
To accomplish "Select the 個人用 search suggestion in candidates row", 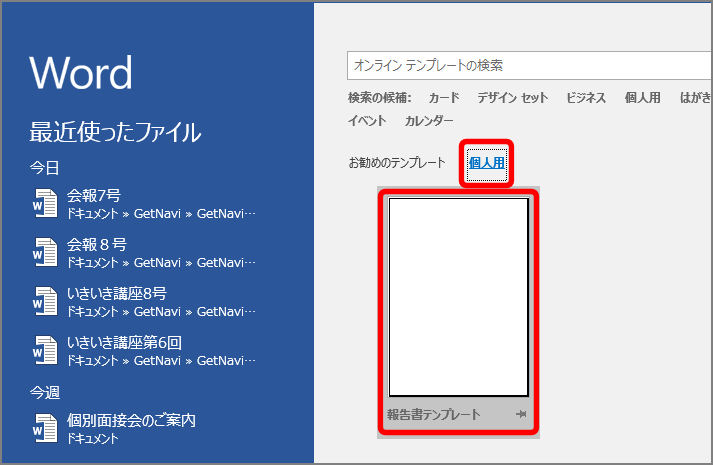I will [642, 98].
